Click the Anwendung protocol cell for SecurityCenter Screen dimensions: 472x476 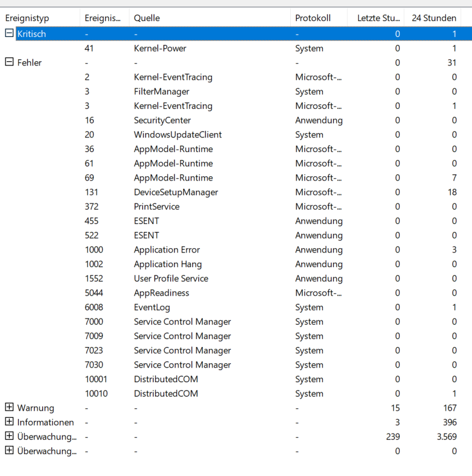coord(319,121)
